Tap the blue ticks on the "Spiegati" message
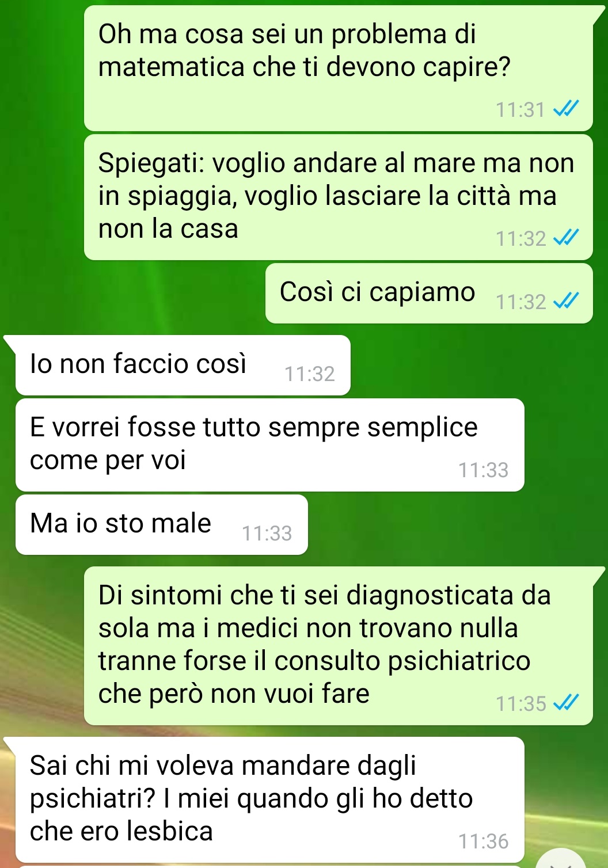The width and height of the screenshot is (608, 868). 565,238
